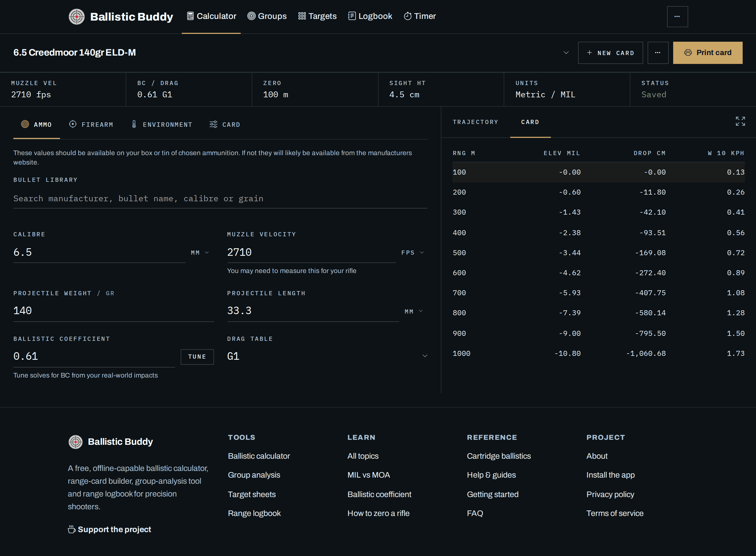Switch to the Firearm tab
Viewport: 756px width, 556px height.
click(91, 125)
